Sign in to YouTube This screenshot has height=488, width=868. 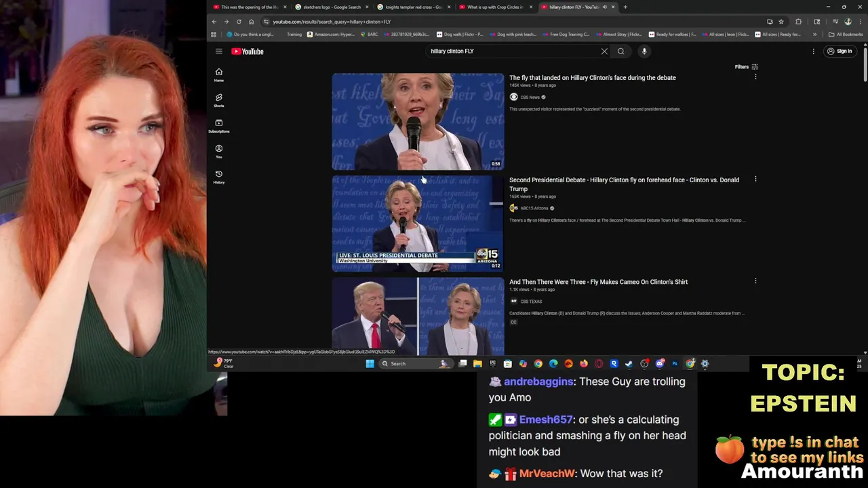[x=840, y=52]
